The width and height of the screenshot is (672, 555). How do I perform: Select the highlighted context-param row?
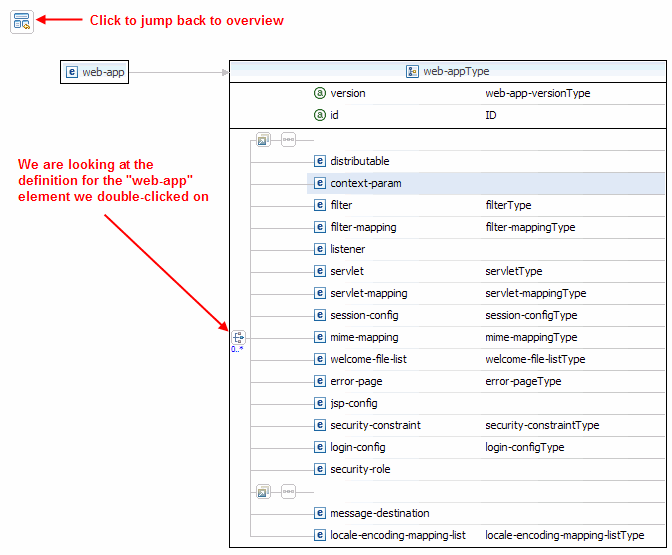click(x=486, y=183)
